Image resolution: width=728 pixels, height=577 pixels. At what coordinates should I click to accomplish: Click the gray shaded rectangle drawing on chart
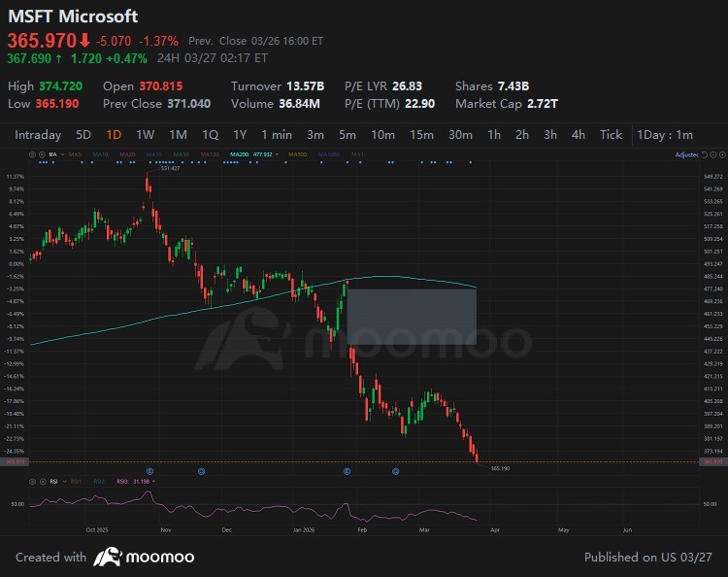point(412,317)
